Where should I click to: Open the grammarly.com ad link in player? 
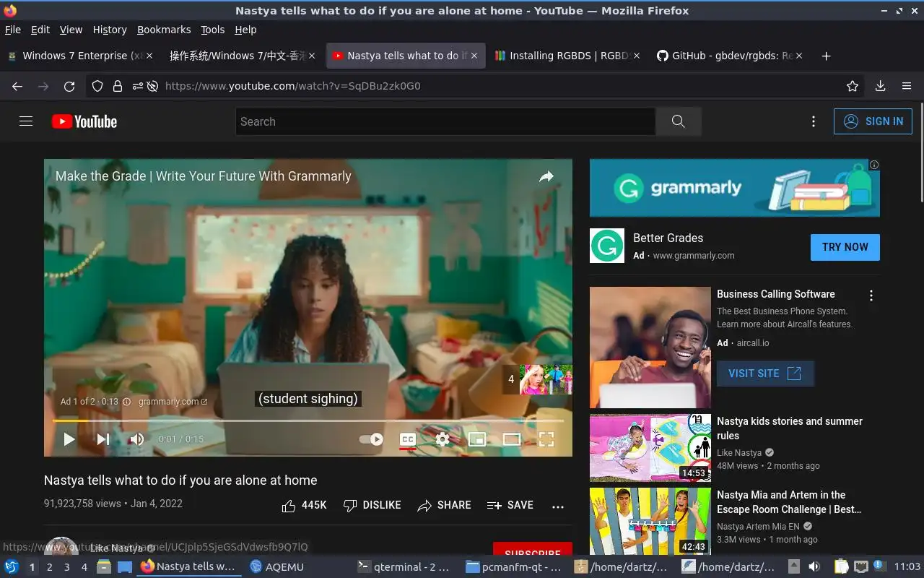[x=173, y=402]
